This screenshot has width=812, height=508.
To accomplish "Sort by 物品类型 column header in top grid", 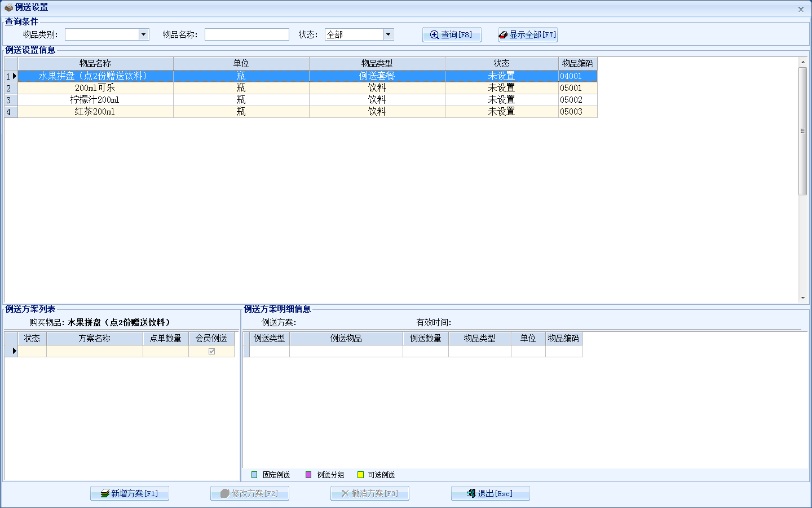I will [377, 63].
